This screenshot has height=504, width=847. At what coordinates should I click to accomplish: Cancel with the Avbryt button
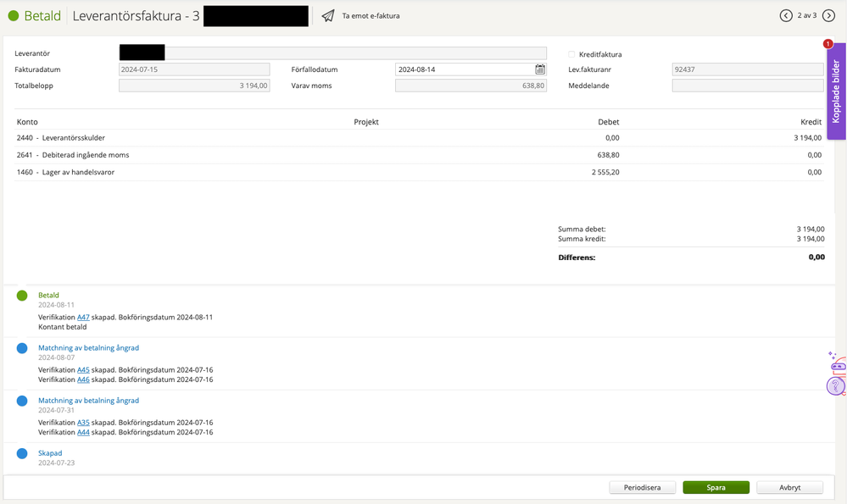pos(789,487)
